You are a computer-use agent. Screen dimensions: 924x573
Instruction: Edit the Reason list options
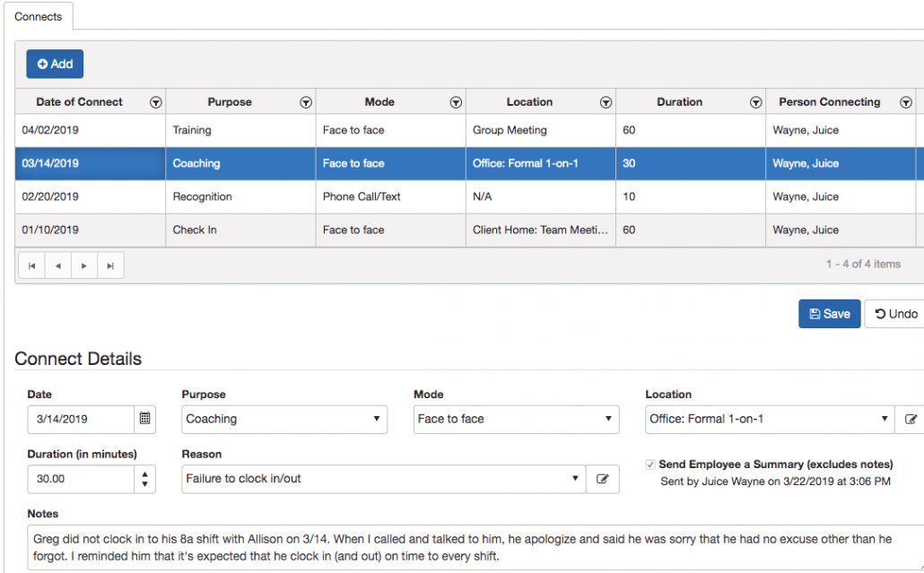(x=602, y=479)
